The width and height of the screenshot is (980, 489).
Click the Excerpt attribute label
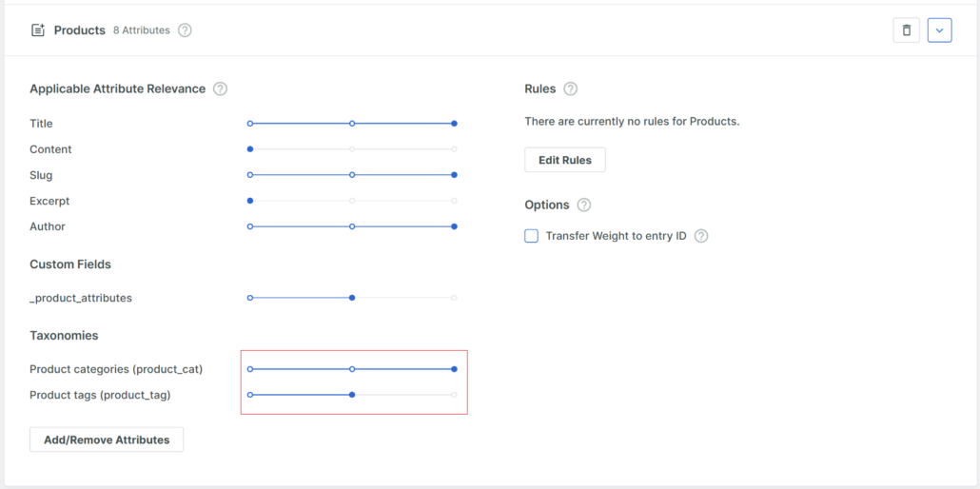pyautogui.click(x=49, y=201)
